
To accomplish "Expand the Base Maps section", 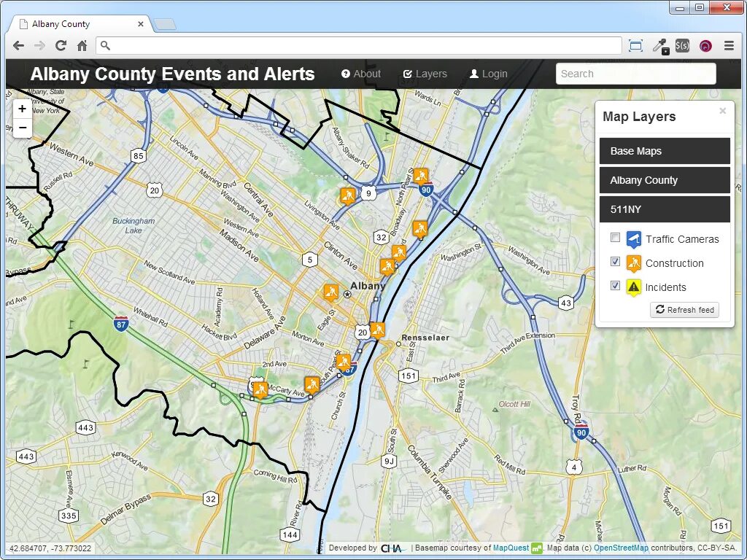I will point(665,151).
